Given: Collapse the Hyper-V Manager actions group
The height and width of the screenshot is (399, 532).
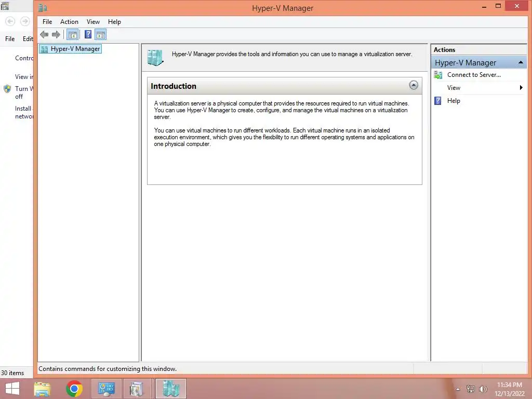Looking at the screenshot, I should [521, 62].
